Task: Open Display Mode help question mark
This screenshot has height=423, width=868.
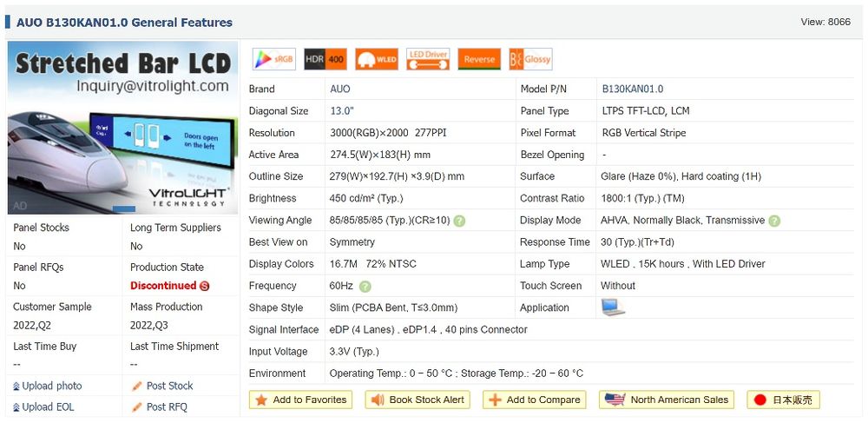Action: point(774,221)
